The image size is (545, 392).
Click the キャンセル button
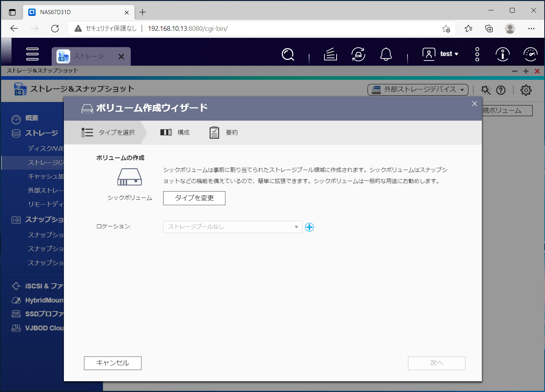click(113, 363)
